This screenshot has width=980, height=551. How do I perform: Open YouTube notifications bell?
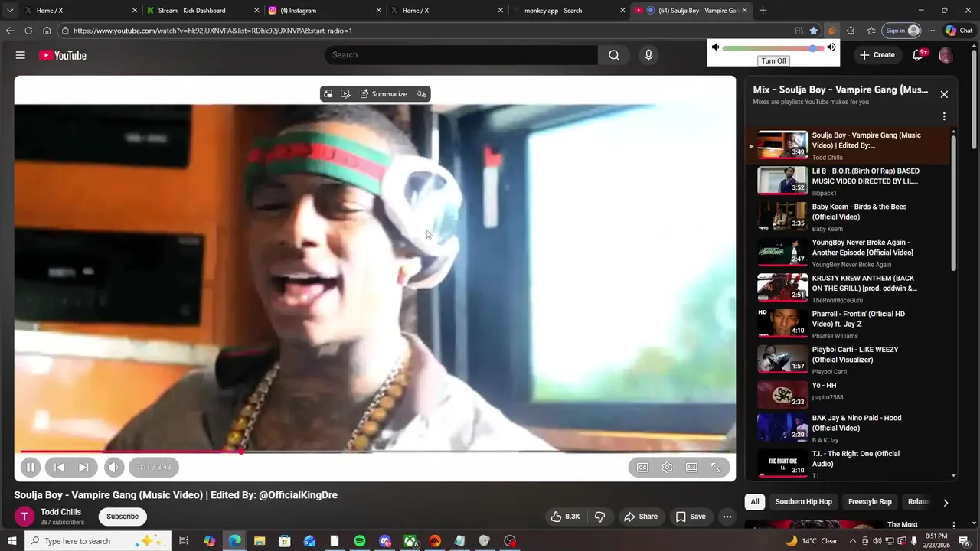click(918, 55)
